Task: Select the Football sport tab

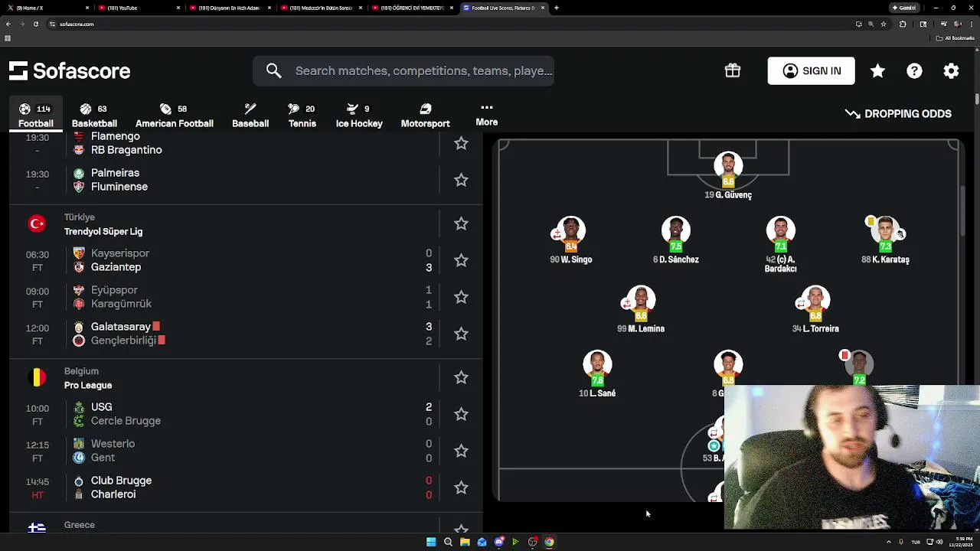Action: tap(36, 116)
